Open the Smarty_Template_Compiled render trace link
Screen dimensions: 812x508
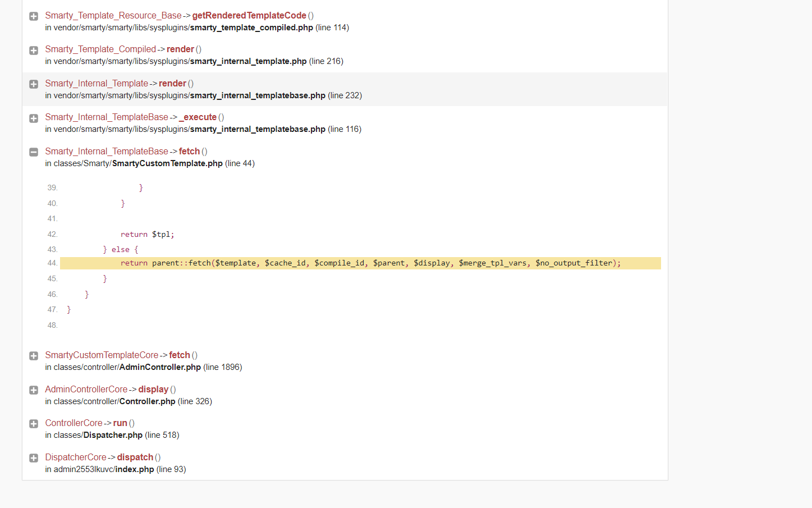123,49
